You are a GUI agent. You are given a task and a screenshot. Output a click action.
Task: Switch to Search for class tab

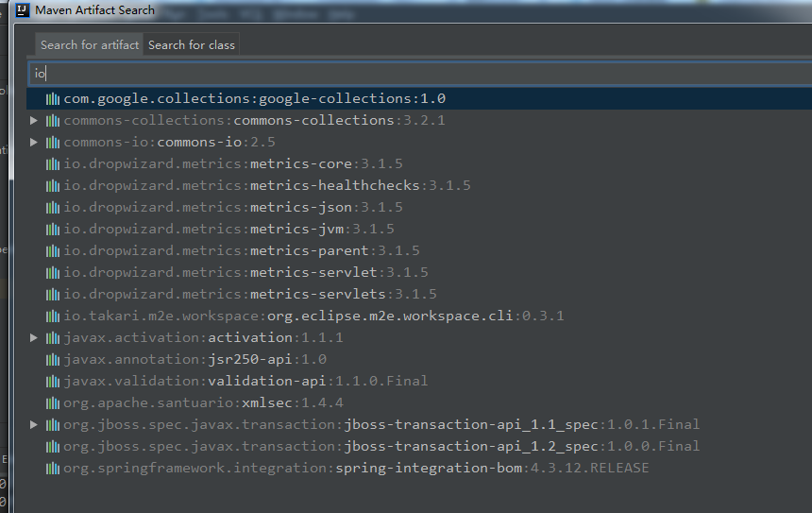point(191,45)
